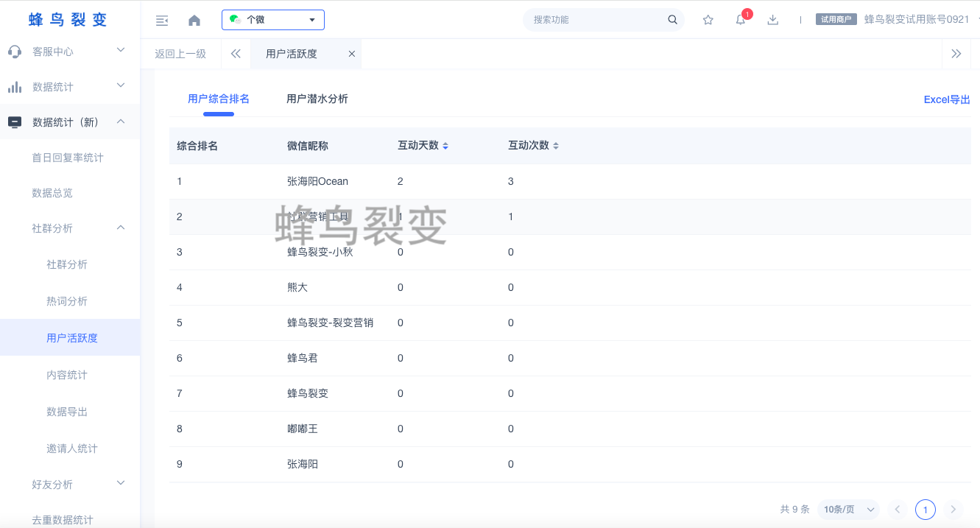
Task: Collapse sidebar with the menu fold icon
Action: [162, 21]
